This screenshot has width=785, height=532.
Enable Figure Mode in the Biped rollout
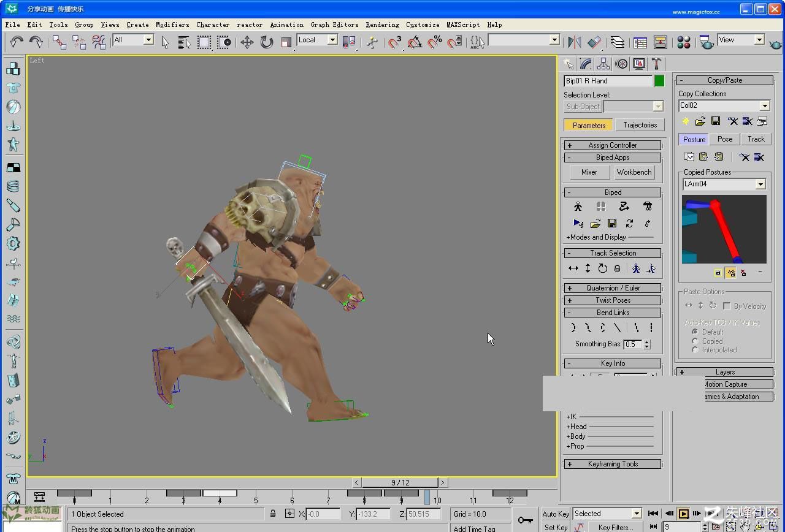point(578,207)
